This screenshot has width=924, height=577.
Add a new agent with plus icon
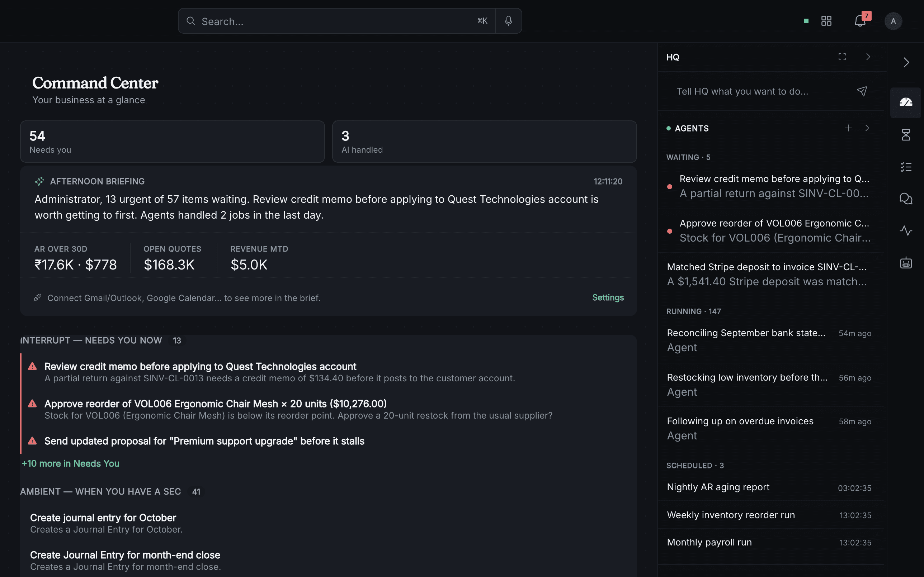pyautogui.click(x=848, y=128)
